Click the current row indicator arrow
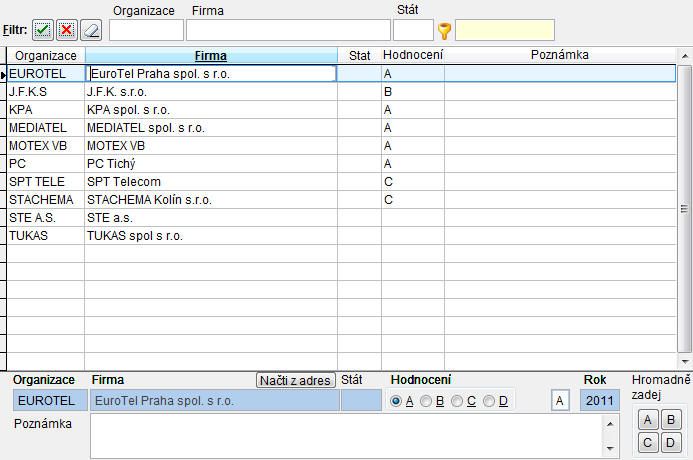Viewport: 693px width, 460px height. point(4,75)
